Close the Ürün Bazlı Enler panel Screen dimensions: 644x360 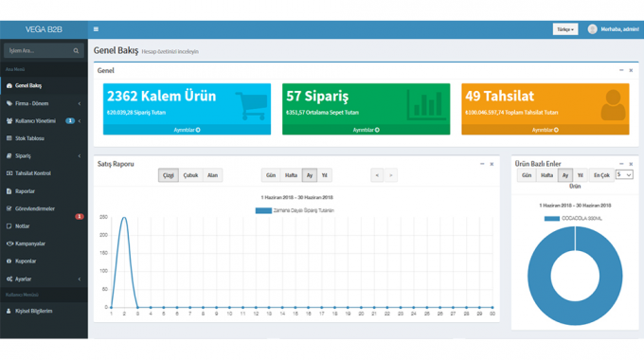631,164
